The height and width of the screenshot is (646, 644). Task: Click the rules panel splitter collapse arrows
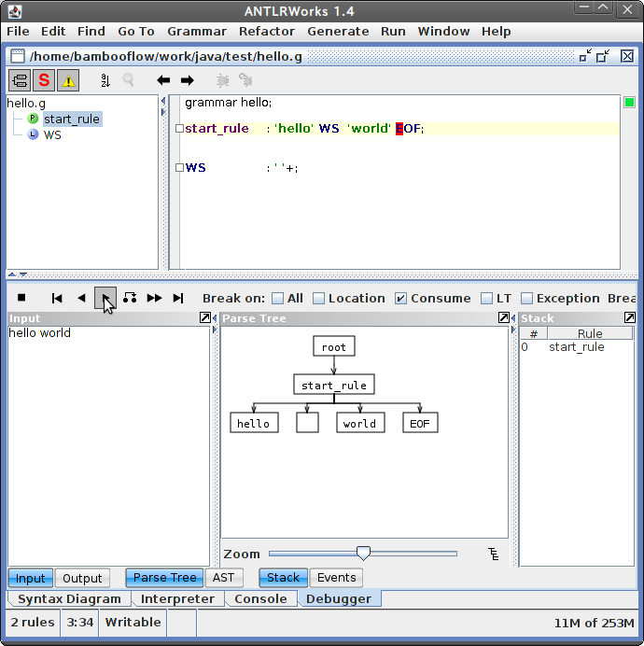[x=163, y=106]
